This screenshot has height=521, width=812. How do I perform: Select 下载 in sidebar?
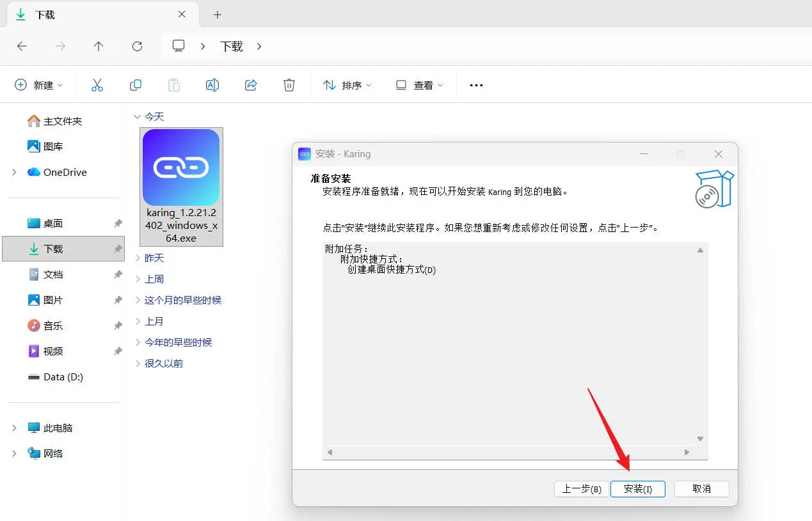pyautogui.click(x=64, y=249)
